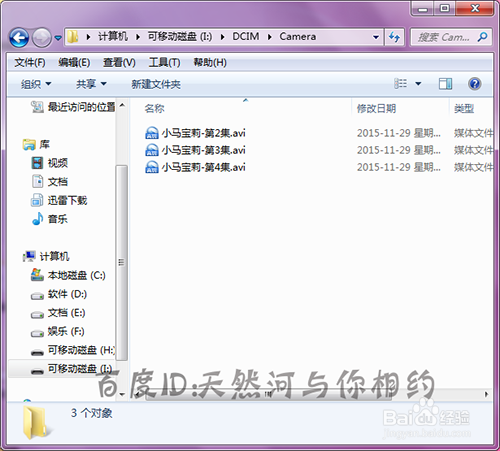Click the AVI icon of 第2集 file
This screenshot has height=451, width=500.
(x=152, y=133)
